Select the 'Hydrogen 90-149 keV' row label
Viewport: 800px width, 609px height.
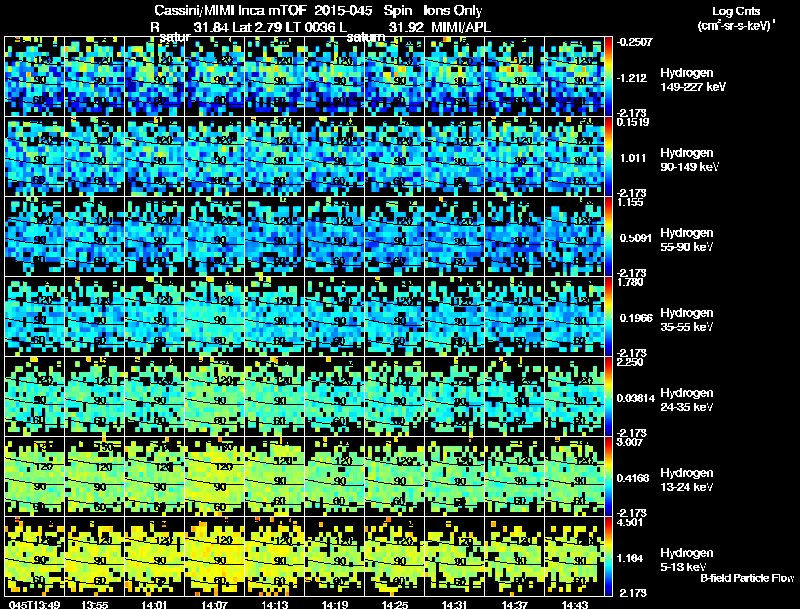(689, 160)
